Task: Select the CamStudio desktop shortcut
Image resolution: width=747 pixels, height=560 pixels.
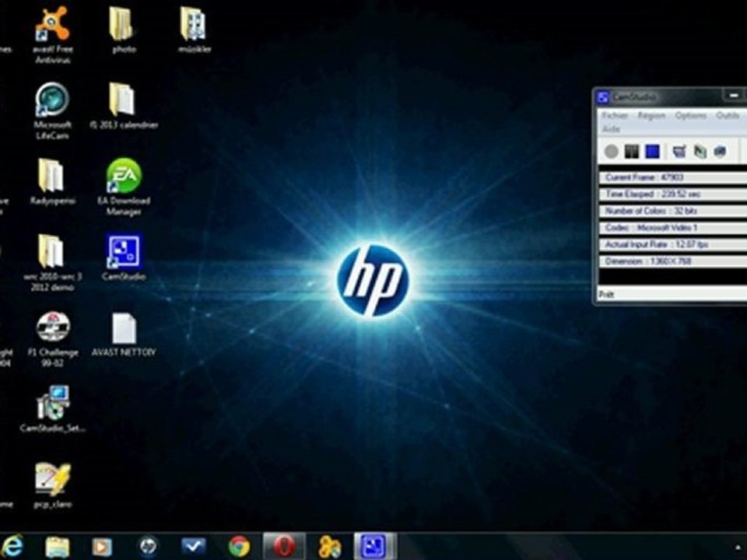Action: coord(124,257)
